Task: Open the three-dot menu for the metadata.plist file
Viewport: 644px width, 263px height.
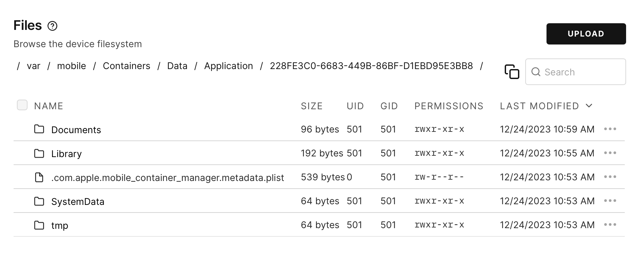Action: coord(610,177)
